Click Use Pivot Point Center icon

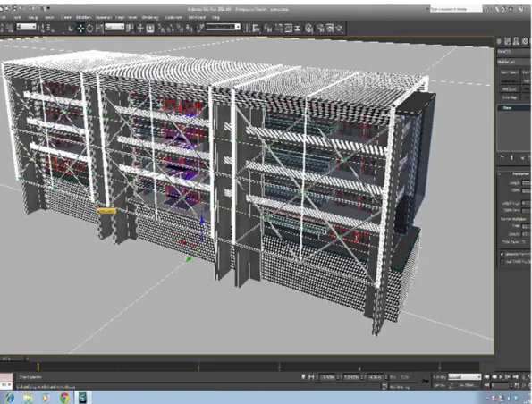pyautogui.click(x=130, y=28)
